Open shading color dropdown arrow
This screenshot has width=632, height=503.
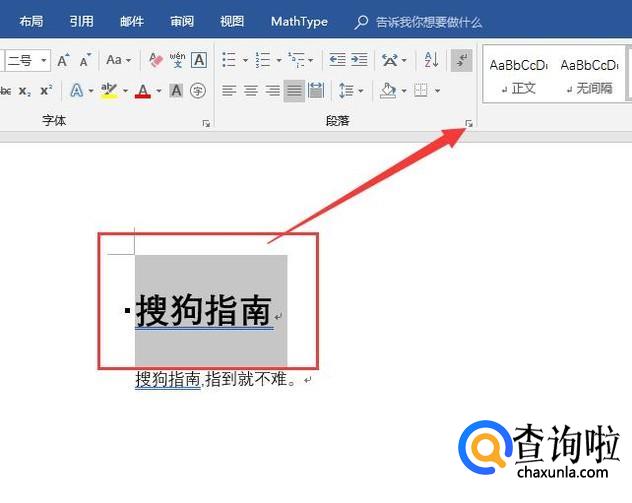404,91
